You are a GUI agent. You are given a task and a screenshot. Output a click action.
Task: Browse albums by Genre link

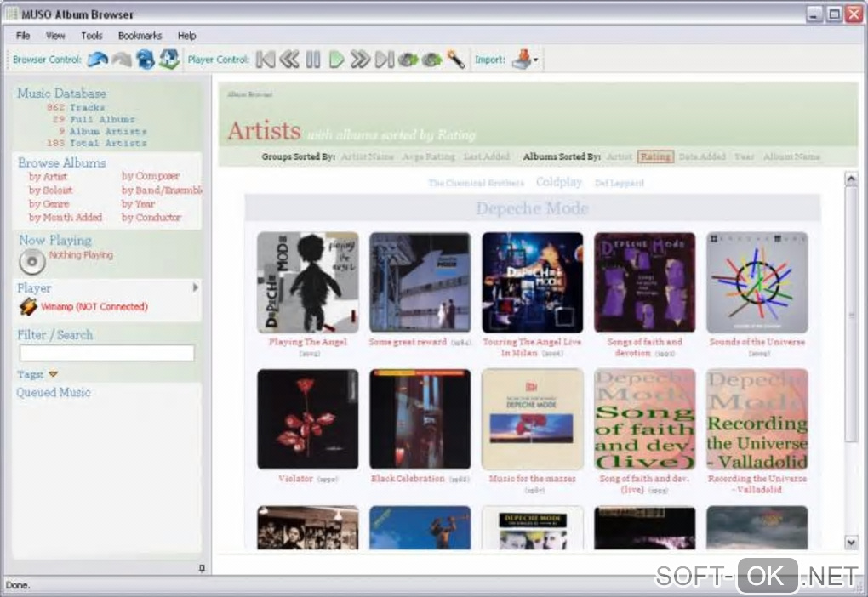point(49,204)
